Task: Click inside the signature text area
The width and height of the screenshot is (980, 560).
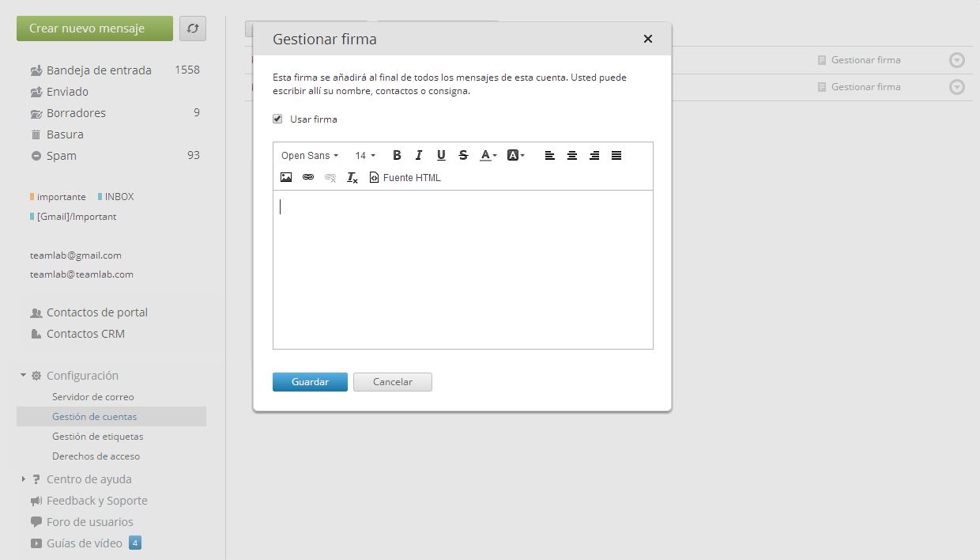Action: click(463, 269)
